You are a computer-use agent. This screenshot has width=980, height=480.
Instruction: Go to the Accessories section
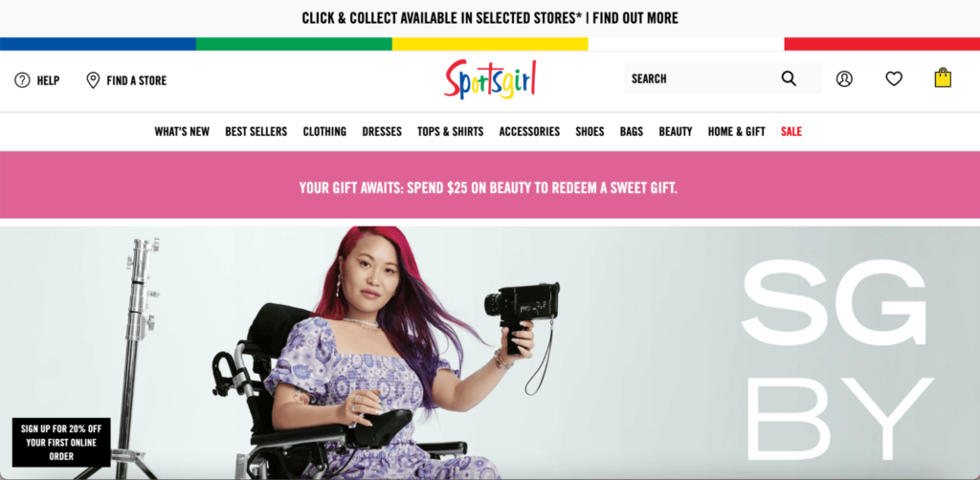tap(529, 132)
